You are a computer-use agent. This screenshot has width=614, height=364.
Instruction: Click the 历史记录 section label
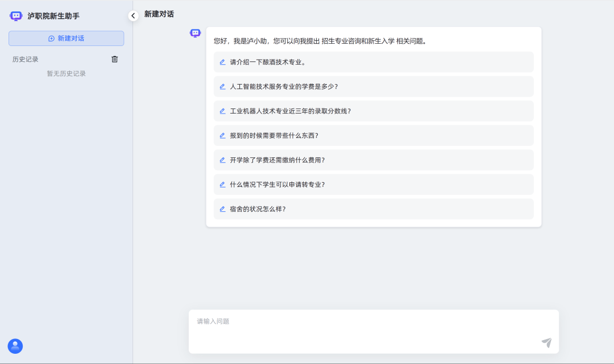pos(26,59)
